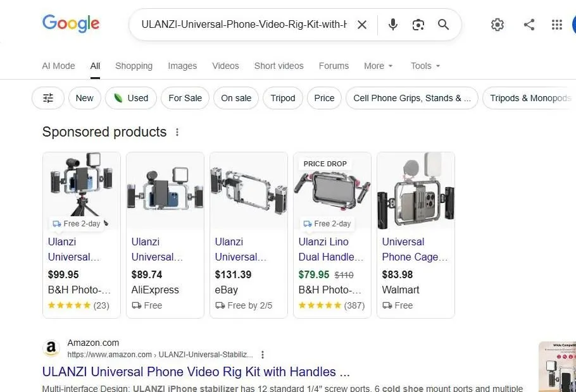Open AliExpress product image
The width and height of the screenshot is (576, 392).
coord(165,191)
